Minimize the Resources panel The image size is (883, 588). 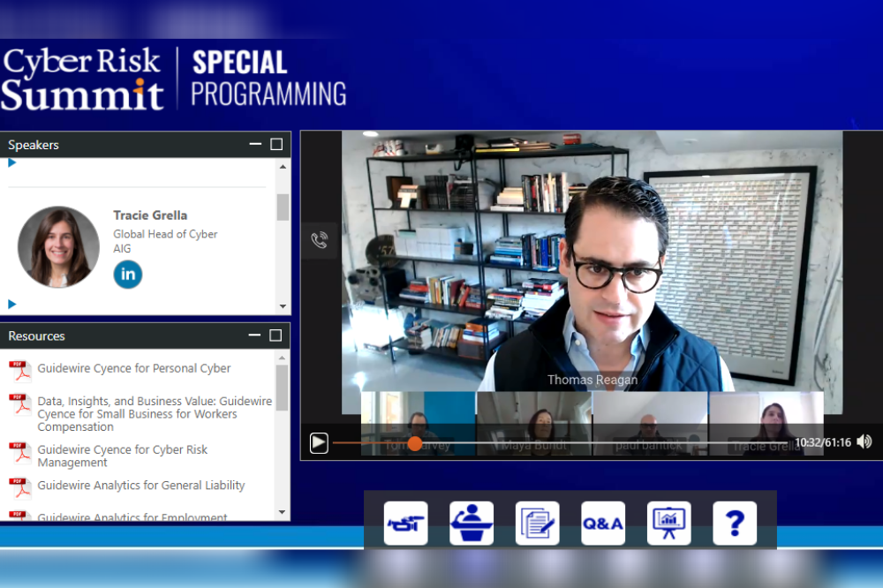[x=254, y=335]
